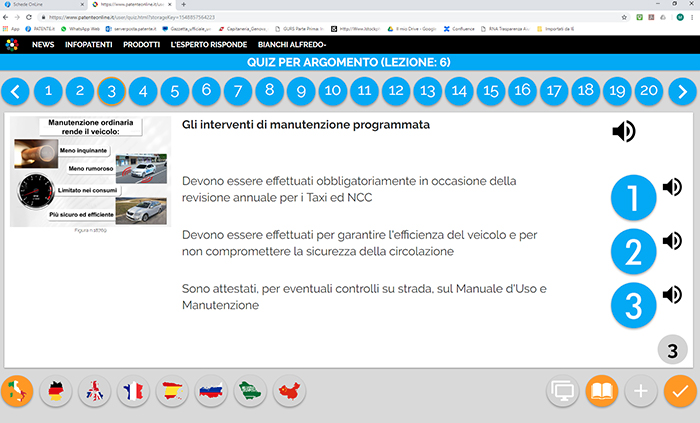The height and width of the screenshot is (423, 700).
Task: Choose answer 1 blue circle
Action: tap(633, 198)
